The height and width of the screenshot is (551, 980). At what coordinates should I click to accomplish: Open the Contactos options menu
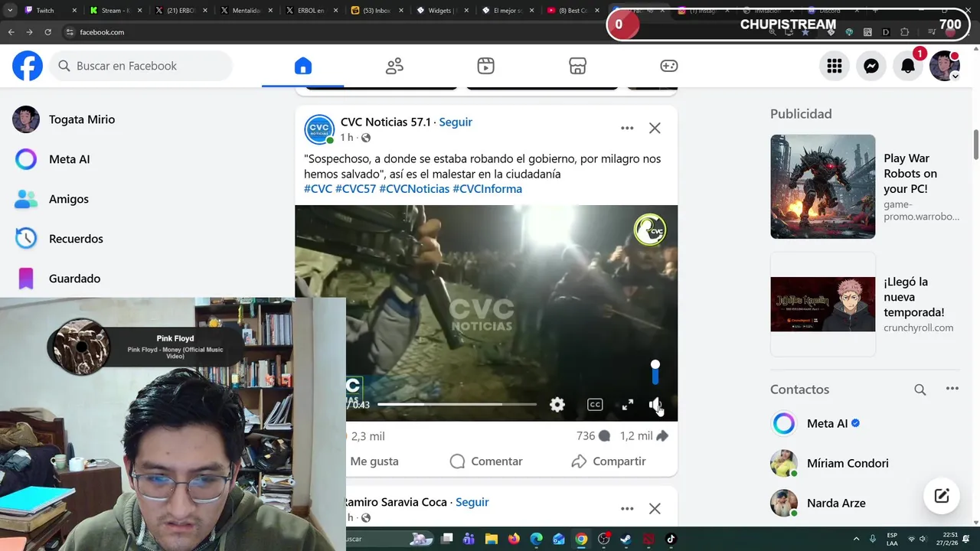[952, 390]
